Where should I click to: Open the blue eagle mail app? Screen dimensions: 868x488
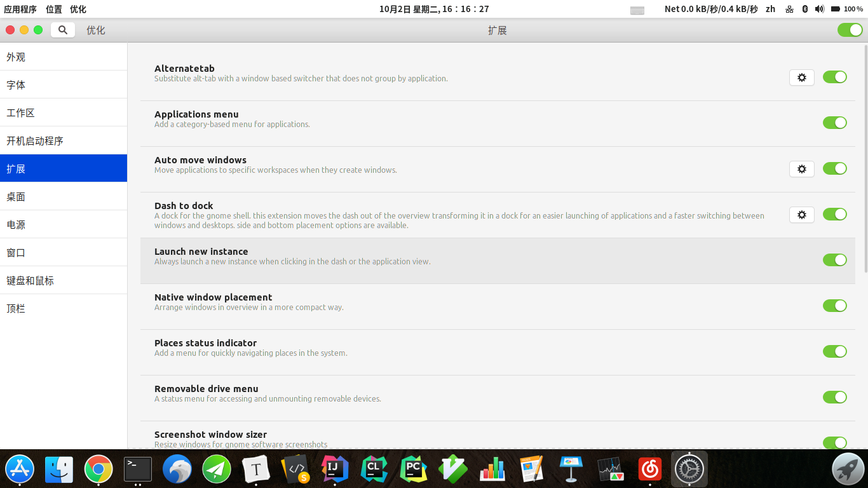click(x=177, y=470)
